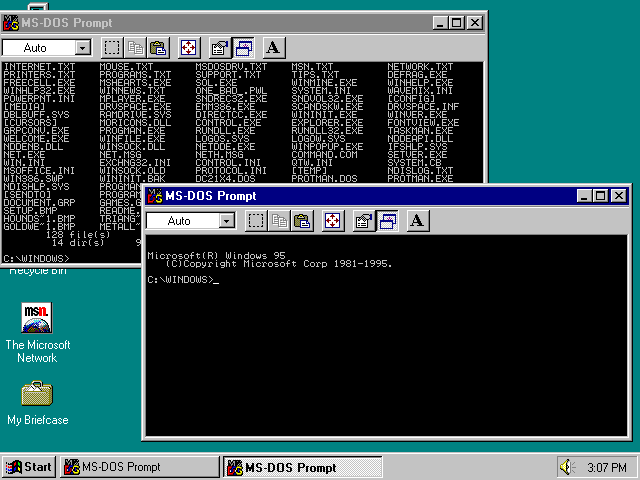The width and height of the screenshot is (640, 480).
Task: Click the front MS-DOS Prompt title bar
Action: pos(386,196)
